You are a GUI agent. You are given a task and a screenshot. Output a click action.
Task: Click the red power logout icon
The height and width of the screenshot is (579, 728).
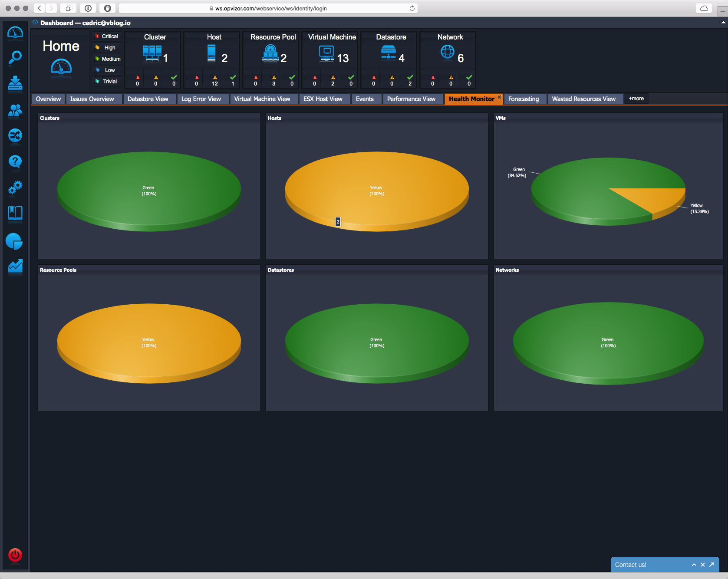coord(15,555)
